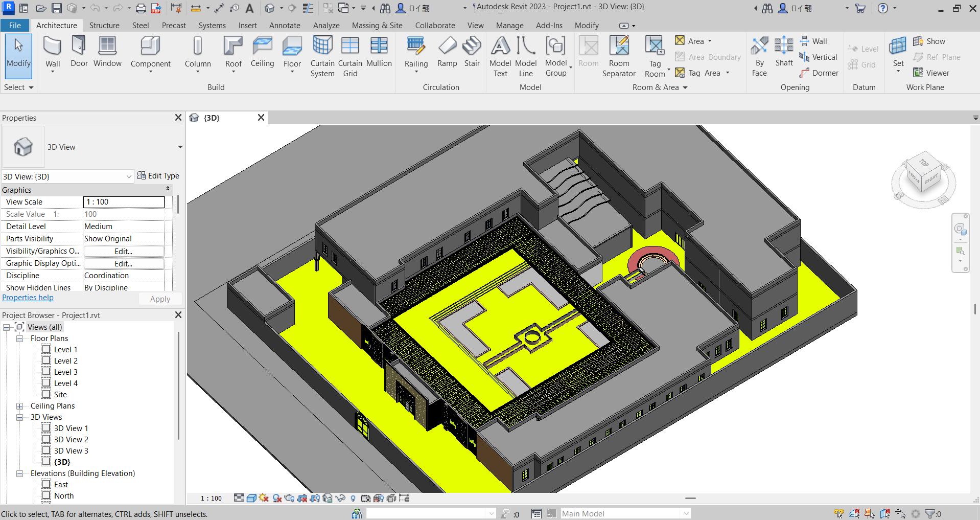The image size is (980, 520).
Task: Choose the Shaft opening tool
Action: 784,52
